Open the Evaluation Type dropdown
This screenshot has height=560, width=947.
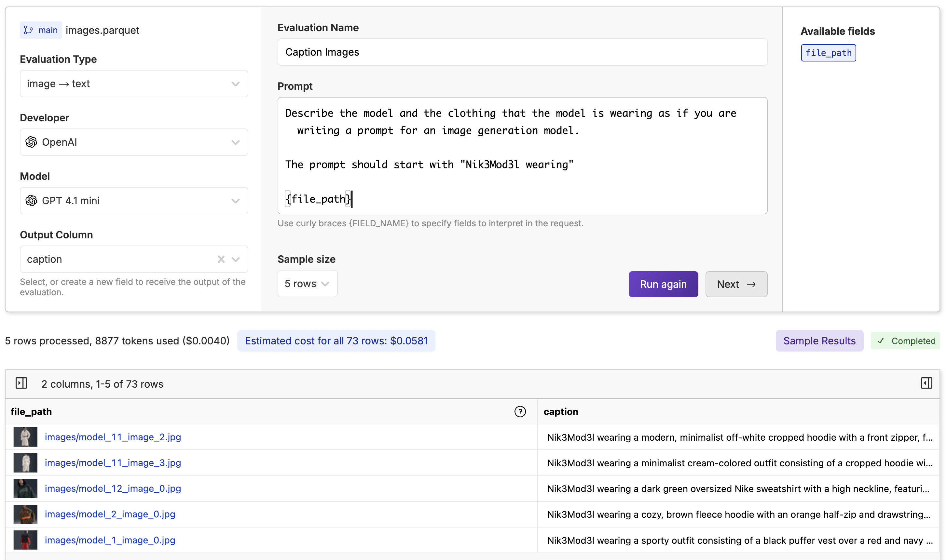134,84
